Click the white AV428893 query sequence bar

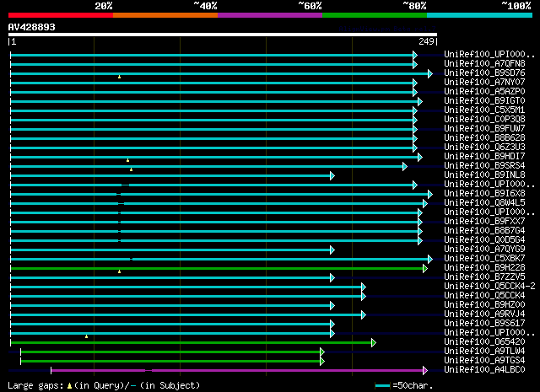[223, 35]
